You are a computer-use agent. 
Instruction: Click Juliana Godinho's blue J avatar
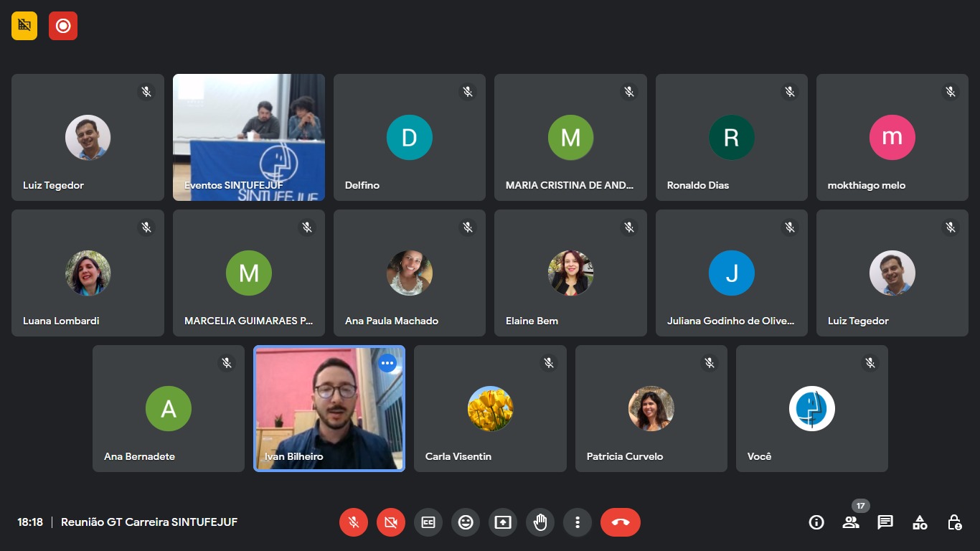click(x=732, y=273)
